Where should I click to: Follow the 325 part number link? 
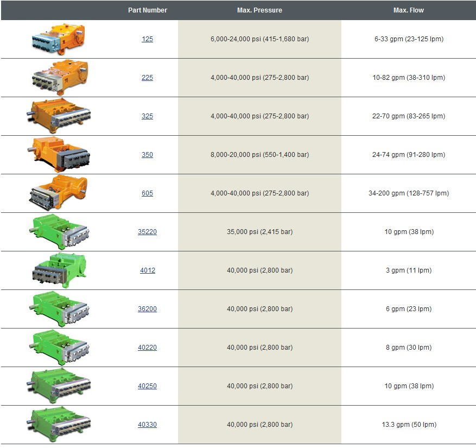(147, 116)
